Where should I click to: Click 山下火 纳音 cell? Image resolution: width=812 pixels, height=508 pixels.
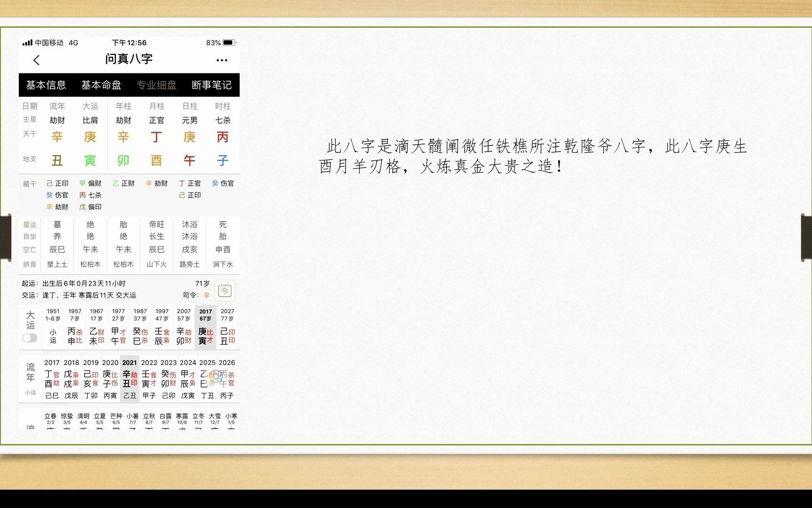(156, 264)
